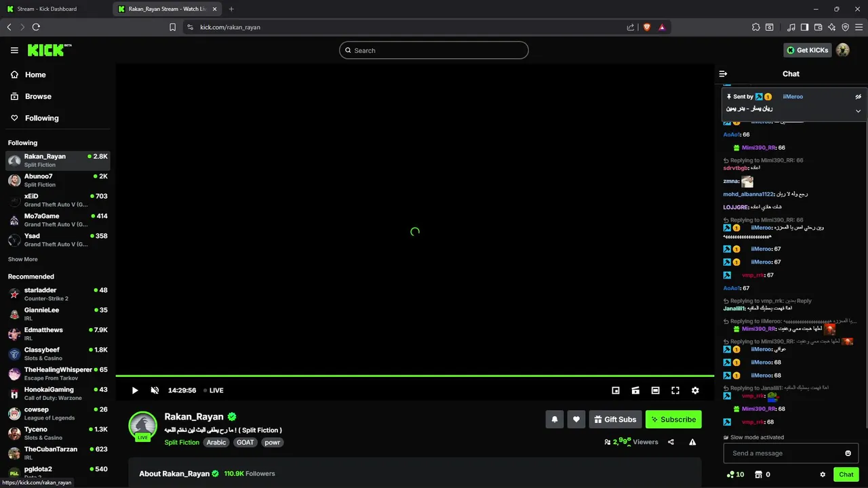Click the Get KICKs button
Image resolution: width=868 pixels, height=488 pixels.
click(x=808, y=50)
